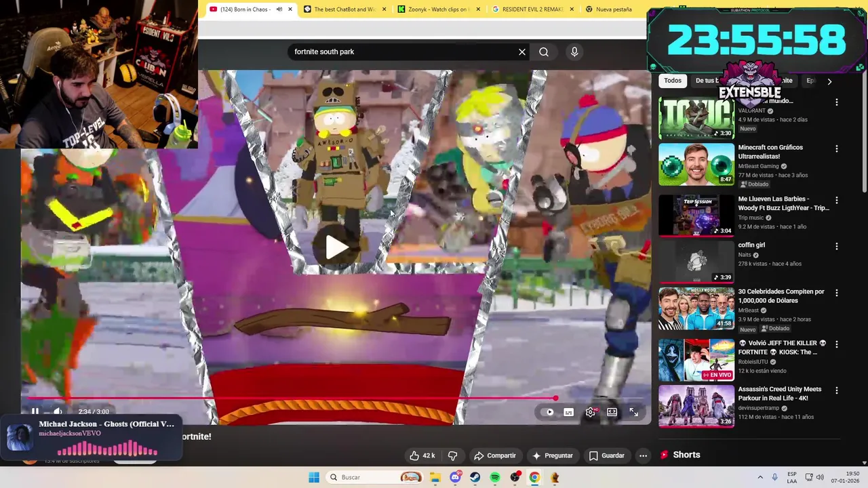The width and height of the screenshot is (868, 488).
Task: Switch to the 'Born in Chaos' browser tab
Action: tap(245, 9)
